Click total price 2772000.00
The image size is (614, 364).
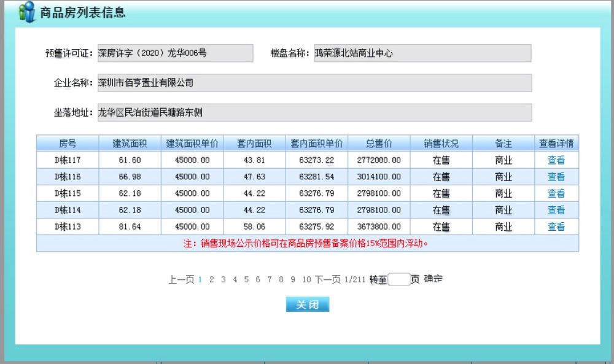tap(379, 160)
